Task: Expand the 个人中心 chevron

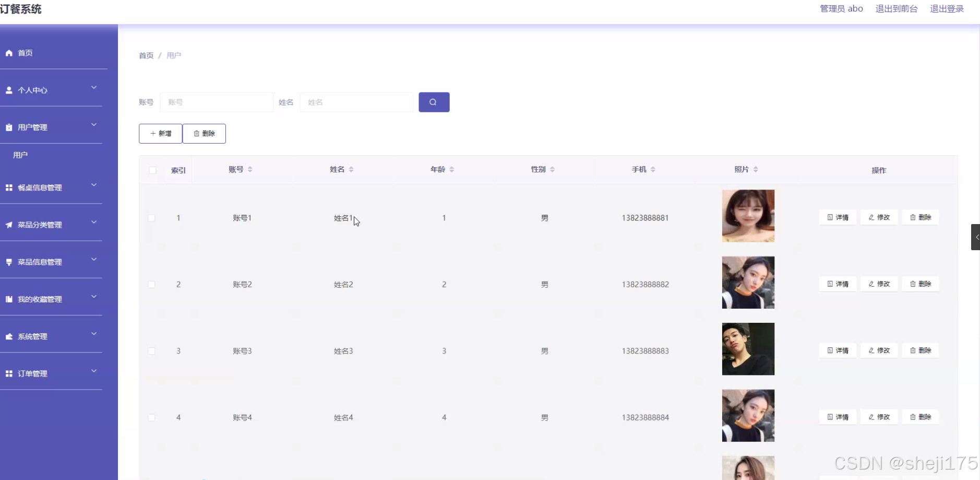Action: tap(94, 88)
